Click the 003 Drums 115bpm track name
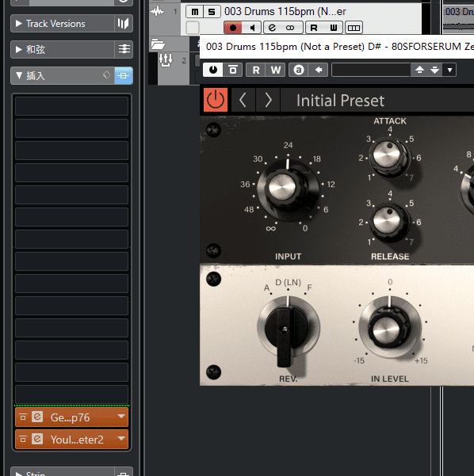 pyautogui.click(x=285, y=12)
